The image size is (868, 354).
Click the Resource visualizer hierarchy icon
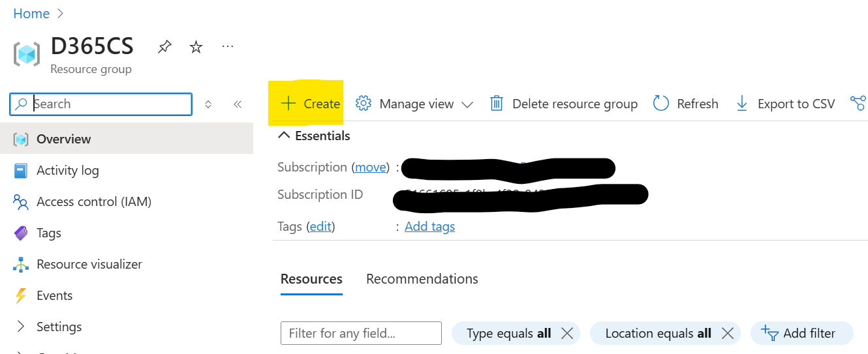tap(21, 264)
